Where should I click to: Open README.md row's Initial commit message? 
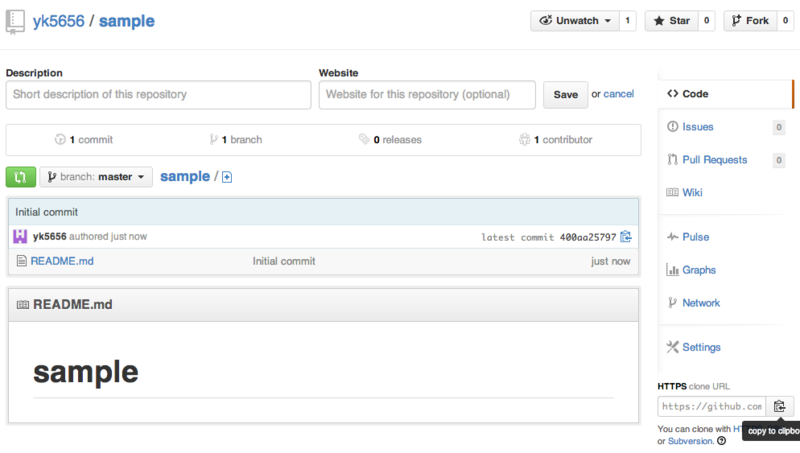pyautogui.click(x=284, y=261)
